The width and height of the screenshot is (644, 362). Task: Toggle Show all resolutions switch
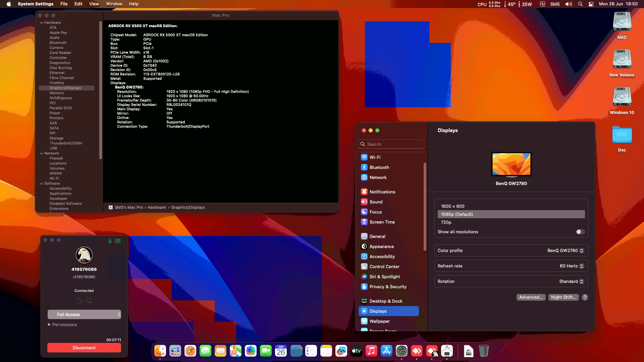tap(581, 232)
